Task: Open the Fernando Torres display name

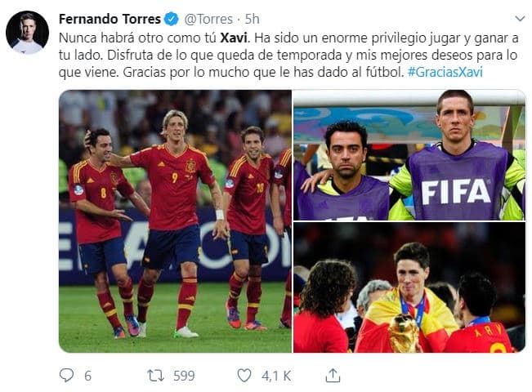Action: (x=110, y=19)
